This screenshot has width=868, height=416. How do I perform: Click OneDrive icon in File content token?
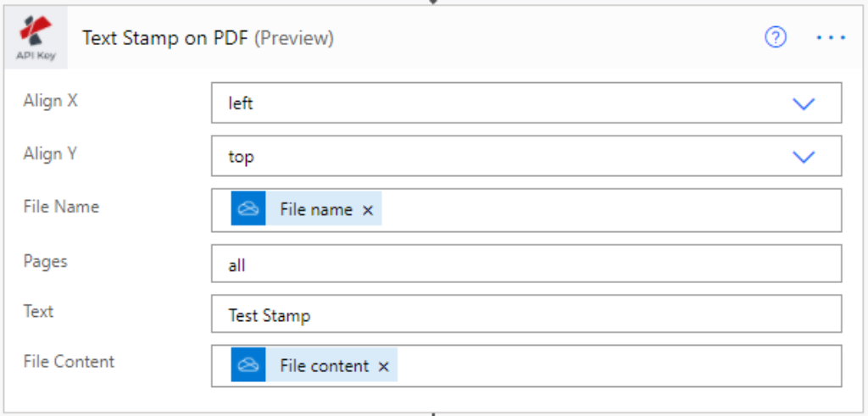[248, 365]
